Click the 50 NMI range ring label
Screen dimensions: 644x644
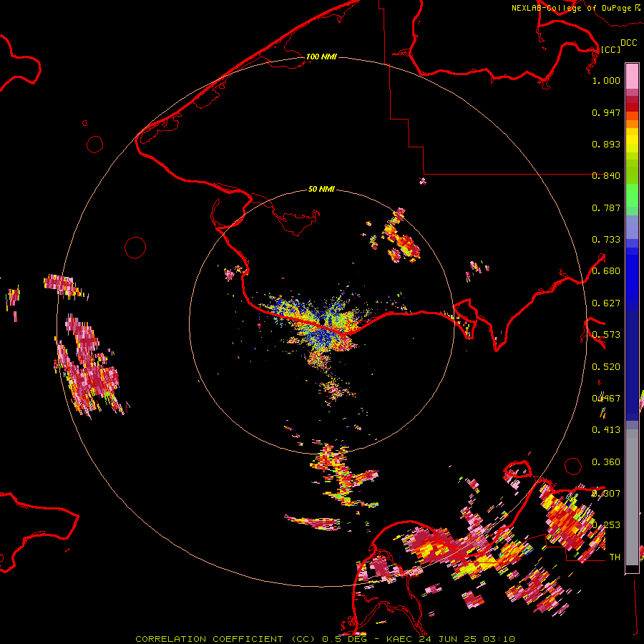pos(321,189)
